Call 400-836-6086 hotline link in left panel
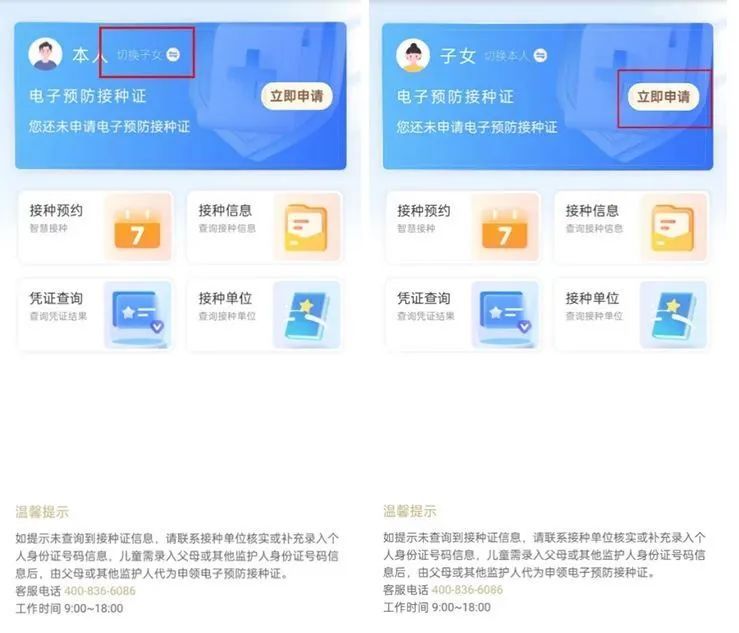The height and width of the screenshot is (633, 739). 100,591
